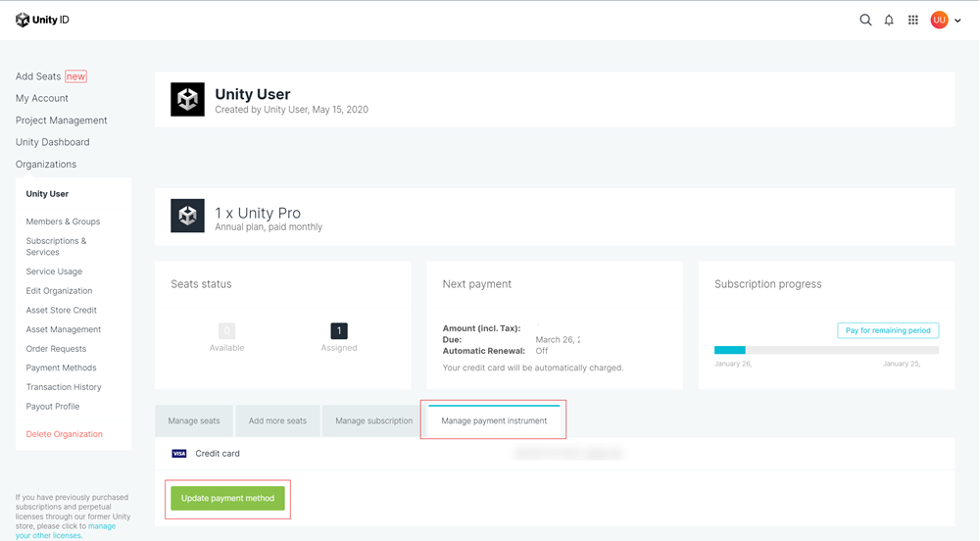Open Payment Methods in sidebar

click(61, 368)
